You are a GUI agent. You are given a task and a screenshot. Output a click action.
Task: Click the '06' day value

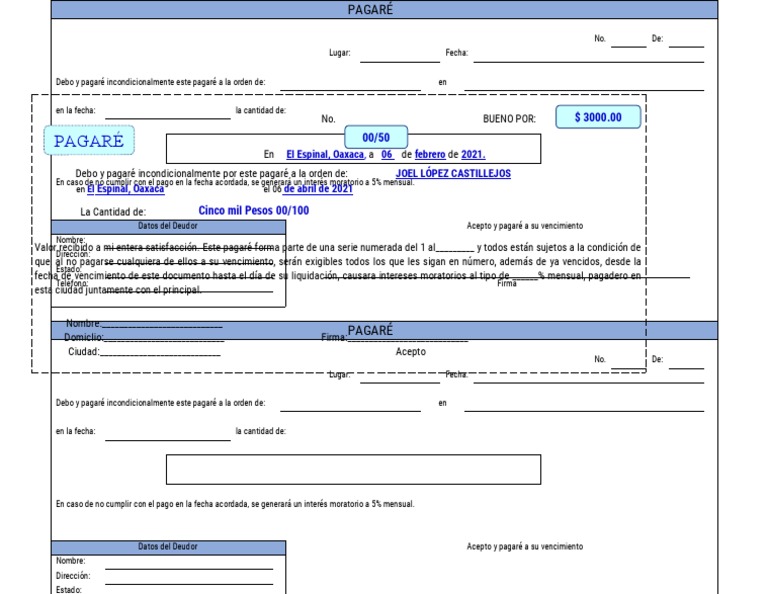387,154
